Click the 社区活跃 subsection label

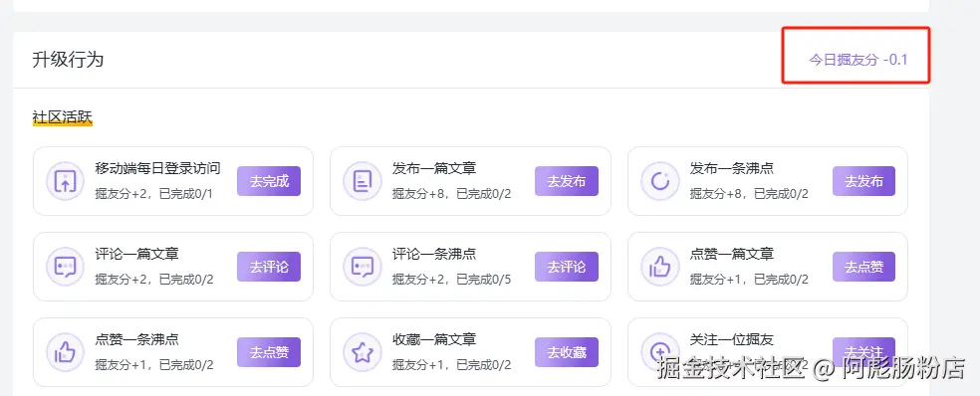pos(63,116)
